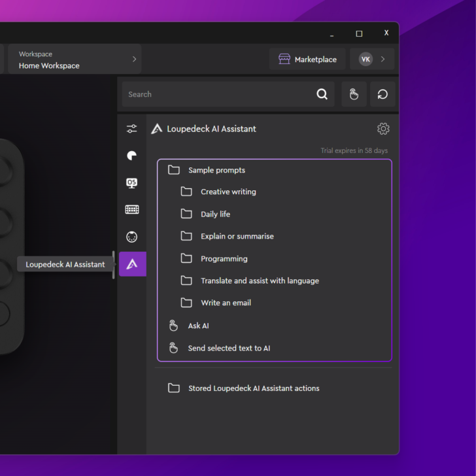476x476 pixels.
Task: Click the Programming folder icon
Action: click(186, 259)
